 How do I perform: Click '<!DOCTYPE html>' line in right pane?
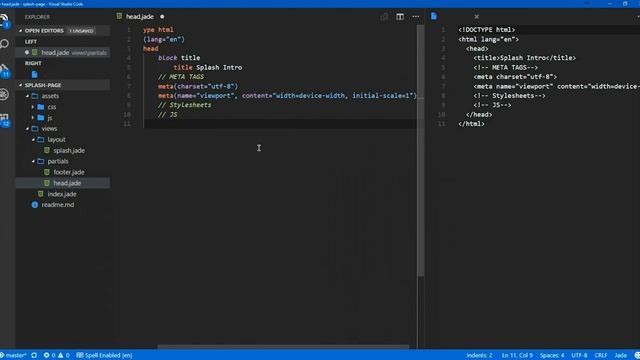click(x=487, y=30)
